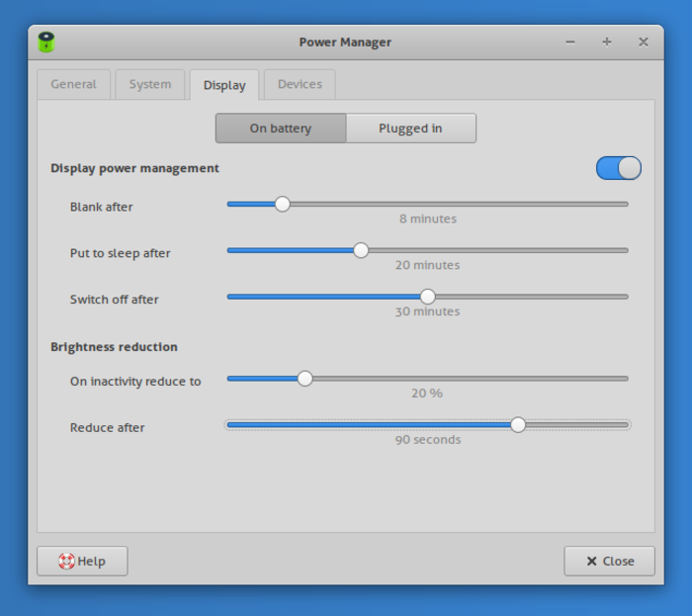
Task: Maximize the Power Manager window
Action: pos(607,42)
